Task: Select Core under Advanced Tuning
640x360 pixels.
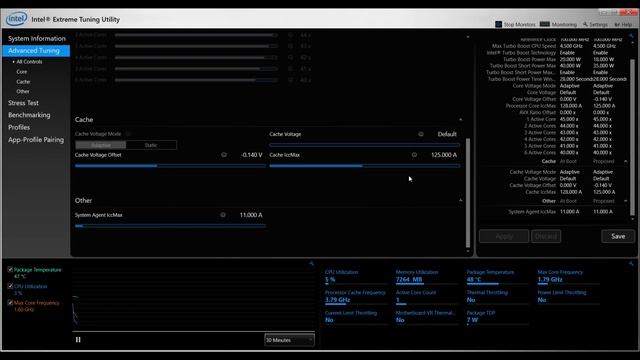Action: click(x=22, y=71)
